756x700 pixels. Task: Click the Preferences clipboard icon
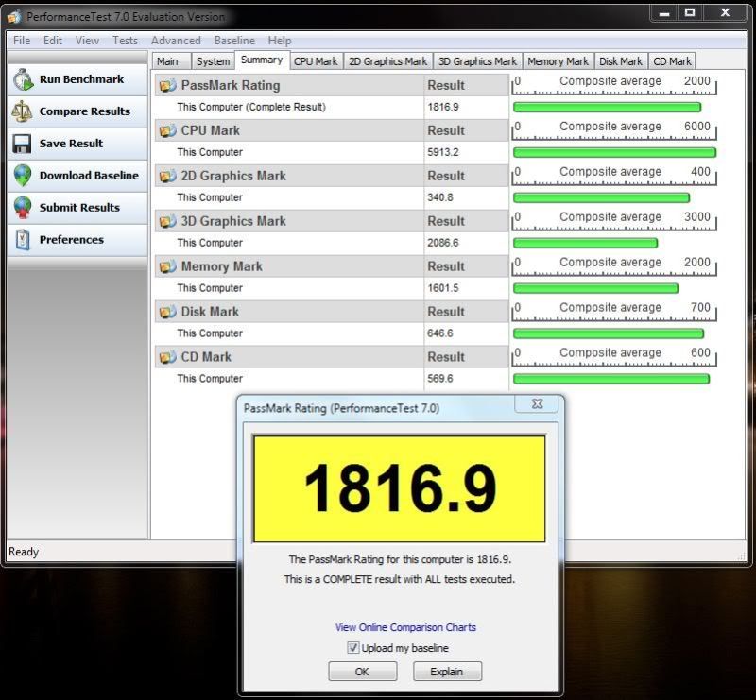(x=23, y=240)
